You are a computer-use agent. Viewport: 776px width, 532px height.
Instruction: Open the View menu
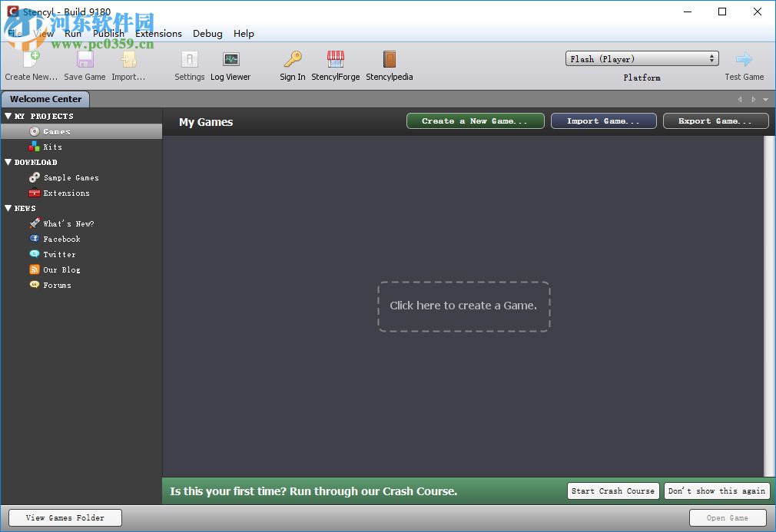click(x=44, y=34)
